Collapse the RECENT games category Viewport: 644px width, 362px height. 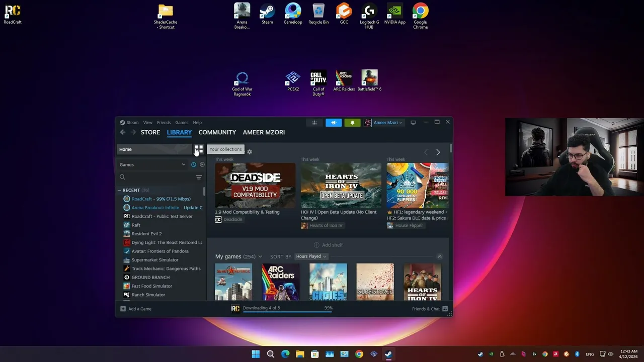[x=119, y=190]
